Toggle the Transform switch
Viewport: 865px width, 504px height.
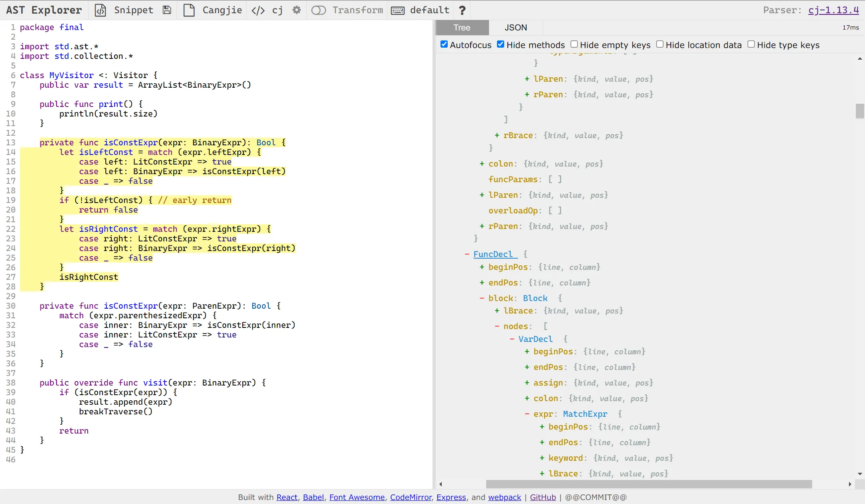pos(319,10)
